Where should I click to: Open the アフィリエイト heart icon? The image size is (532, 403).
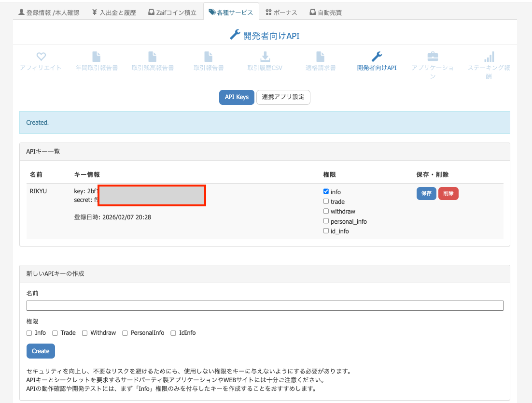[x=41, y=57]
